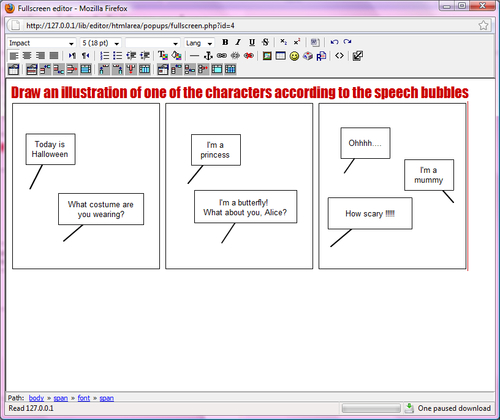Click the paused download status icon
Screen dimensions: 500x420
pyautogui.click(x=409, y=408)
